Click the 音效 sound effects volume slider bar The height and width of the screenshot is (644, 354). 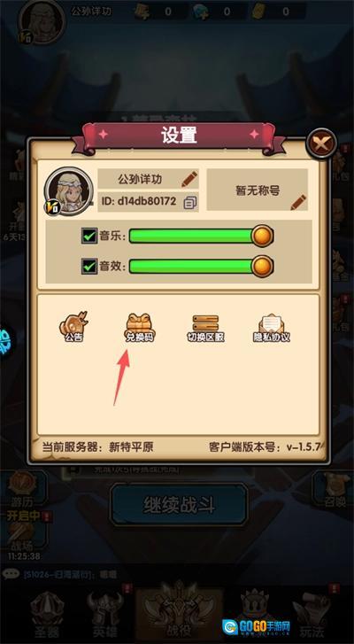point(201,267)
